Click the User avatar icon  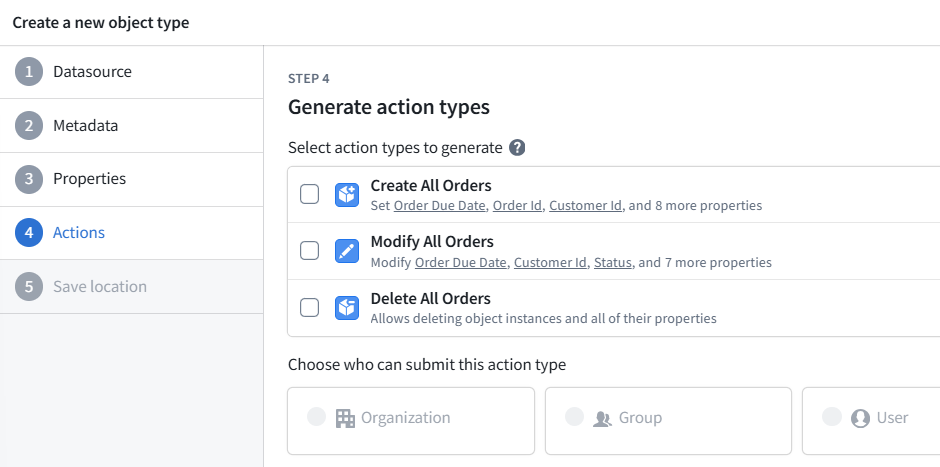point(860,418)
